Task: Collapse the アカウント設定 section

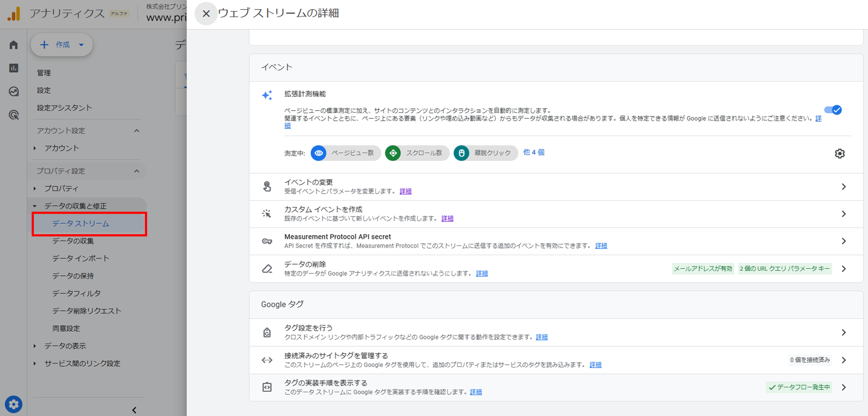Action: (137, 131)
